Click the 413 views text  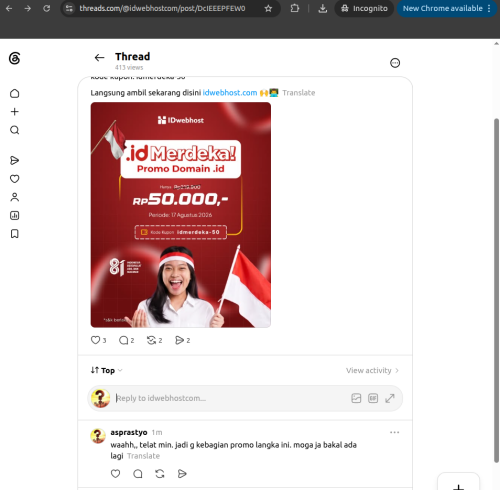129,67
